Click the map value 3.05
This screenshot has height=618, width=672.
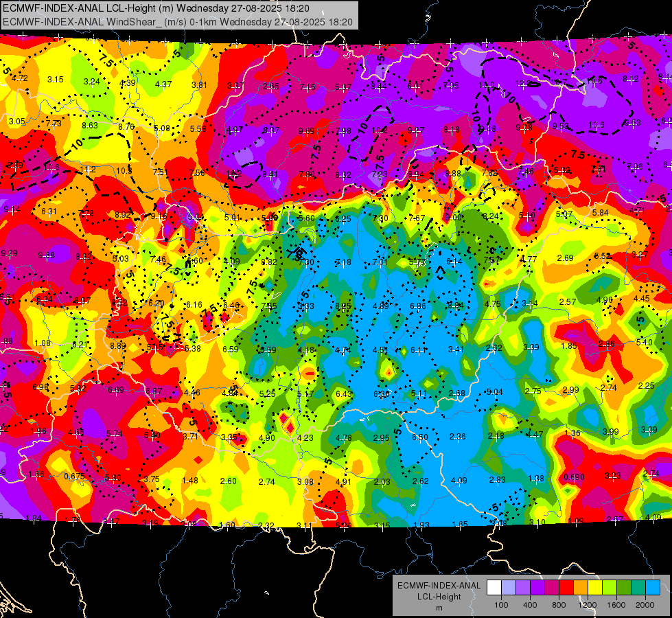point(17,122)
